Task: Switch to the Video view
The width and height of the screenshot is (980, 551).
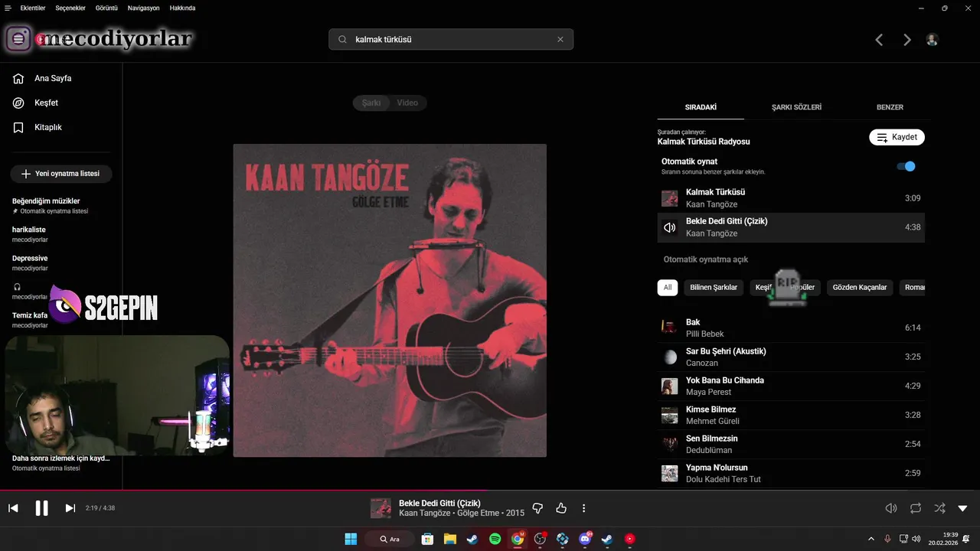Action: click(x=407, y=103)
